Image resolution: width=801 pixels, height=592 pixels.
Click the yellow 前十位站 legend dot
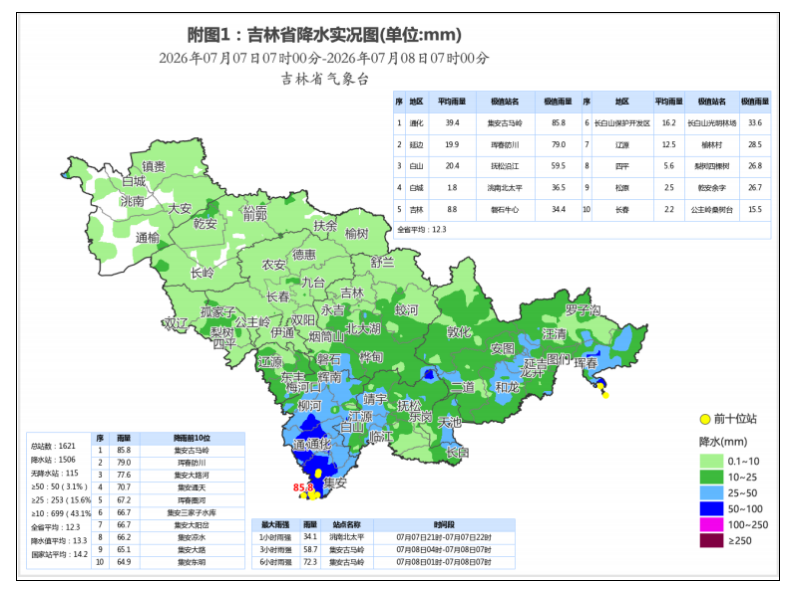click(705, 419)
